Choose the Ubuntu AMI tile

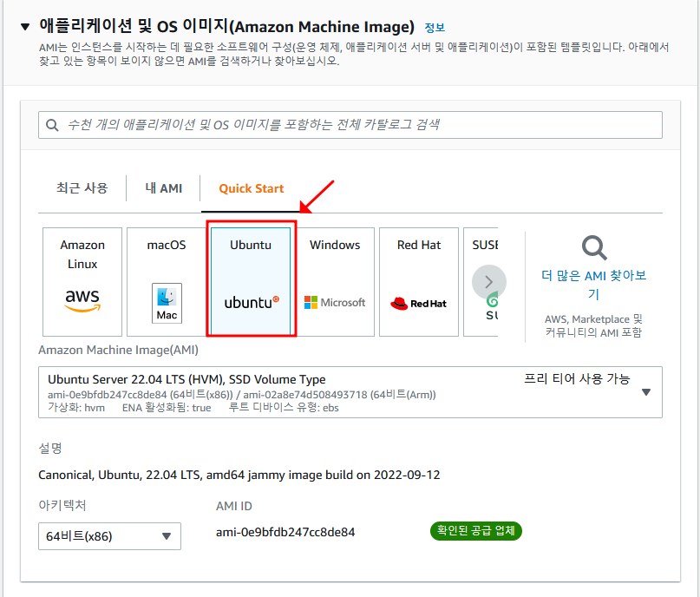[x=251, y=282]
